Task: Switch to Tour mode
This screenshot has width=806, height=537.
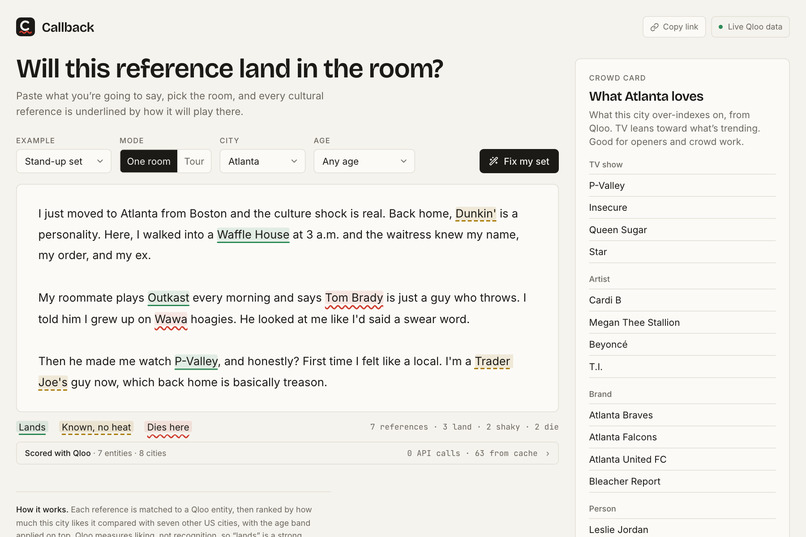Action: [x=194, y=161]
